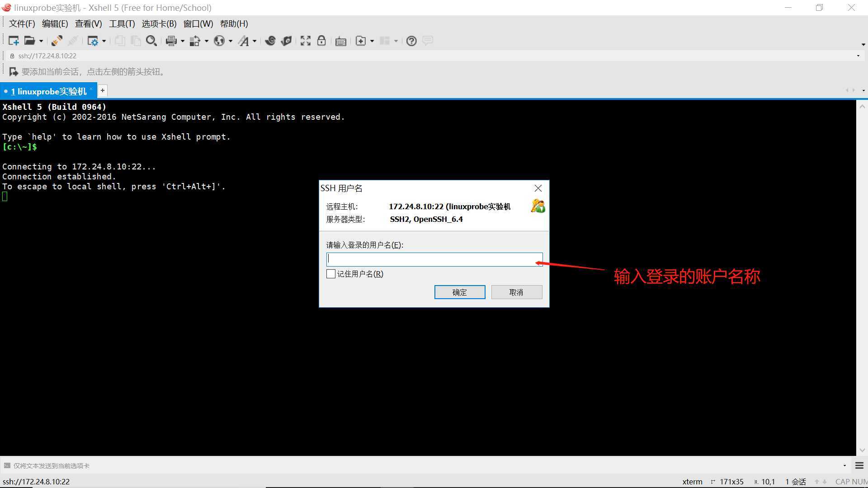Click the Reconnect plug icon
The height and width of the screenshot is (488, 868).
pos(57,41)
